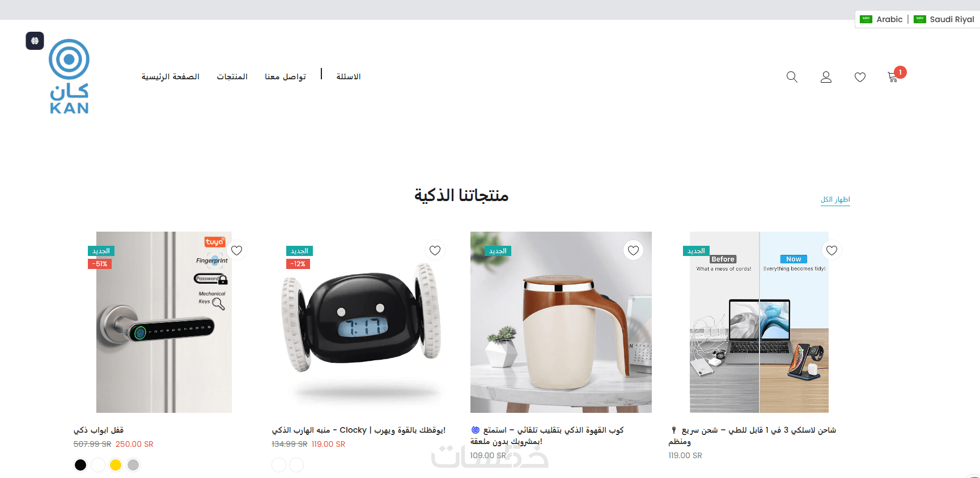980x478 pixels.
Task: Open the user account icon
Action: tap(826, 77)
